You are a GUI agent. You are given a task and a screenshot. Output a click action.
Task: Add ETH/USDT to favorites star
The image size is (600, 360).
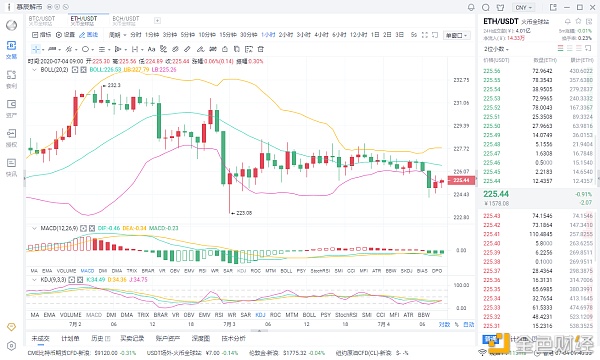tap(578, 21)
